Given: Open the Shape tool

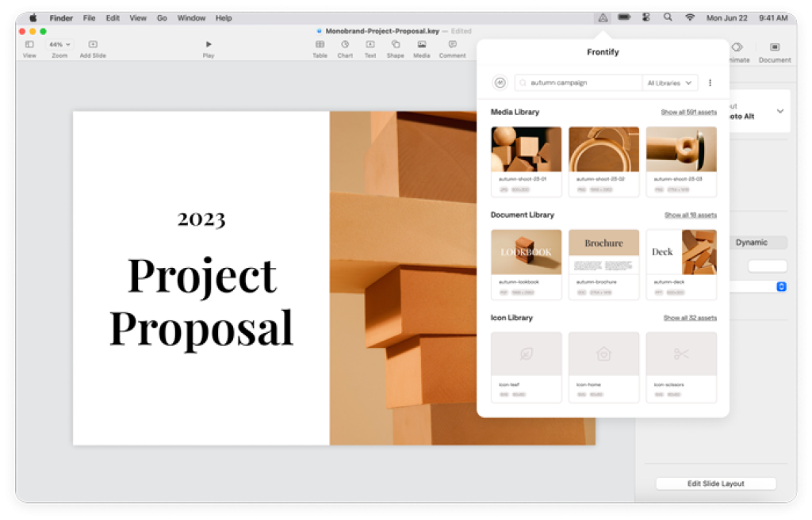Looking at the screenshot, I should tap(395, 45).
